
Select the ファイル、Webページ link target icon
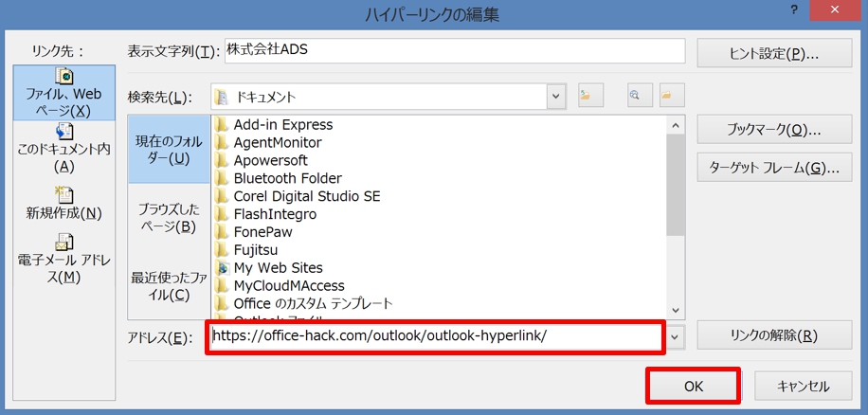point(64,93)
